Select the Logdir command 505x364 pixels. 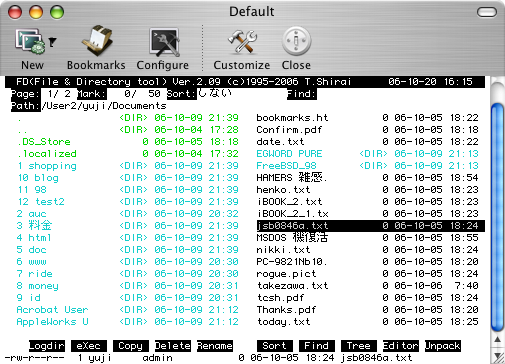tap(47, 346)
